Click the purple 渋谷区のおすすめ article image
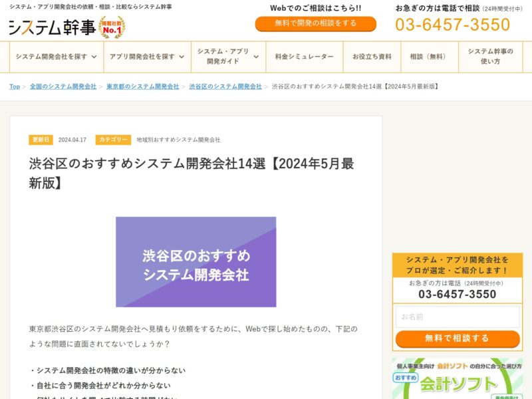This screenshot has height=399, width=532. 196,262
